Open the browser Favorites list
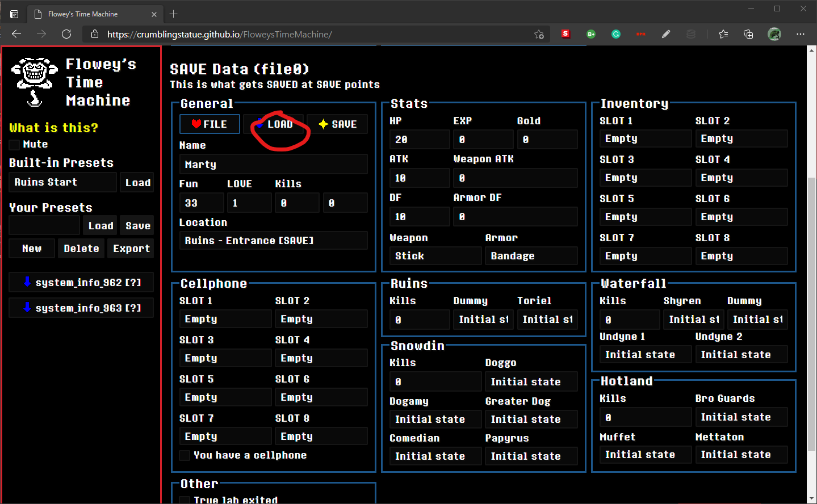 point(723,34)
